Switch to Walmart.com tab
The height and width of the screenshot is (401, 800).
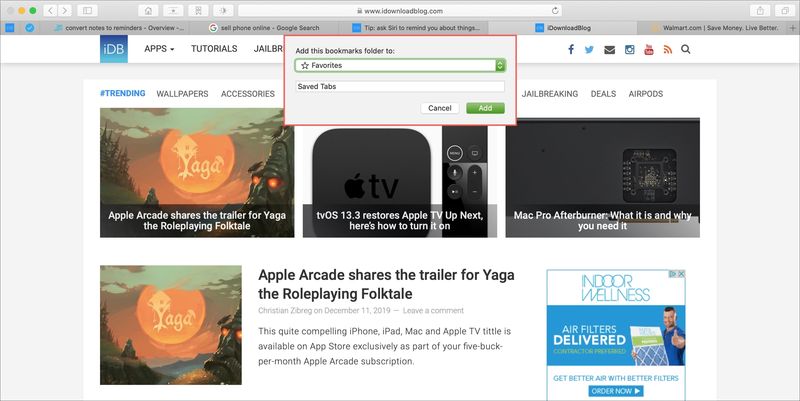(714, 28)
